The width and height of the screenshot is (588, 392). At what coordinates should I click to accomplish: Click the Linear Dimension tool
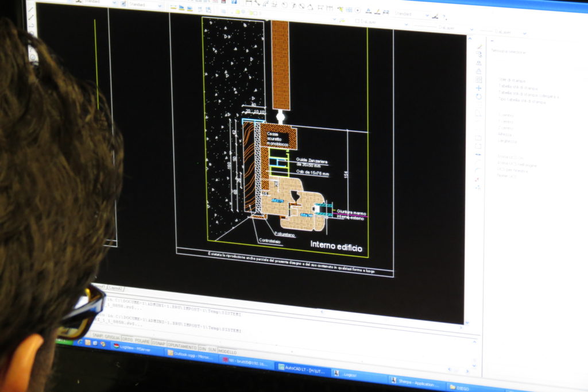click(249, 2)
